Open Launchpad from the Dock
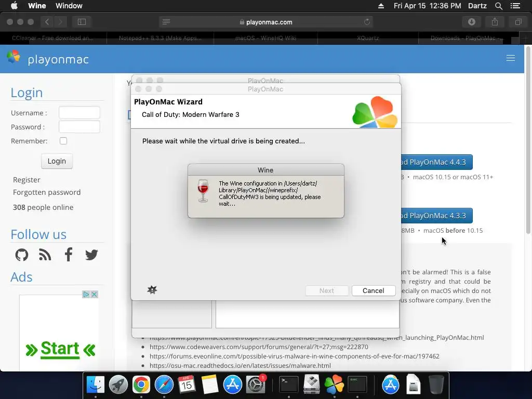Image resolution: width=532 pixels, height=399 pixels. click(x=118, y=385)
